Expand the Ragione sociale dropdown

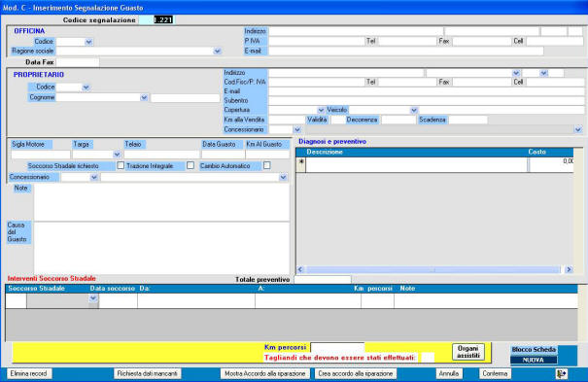[x=217, y=51]
